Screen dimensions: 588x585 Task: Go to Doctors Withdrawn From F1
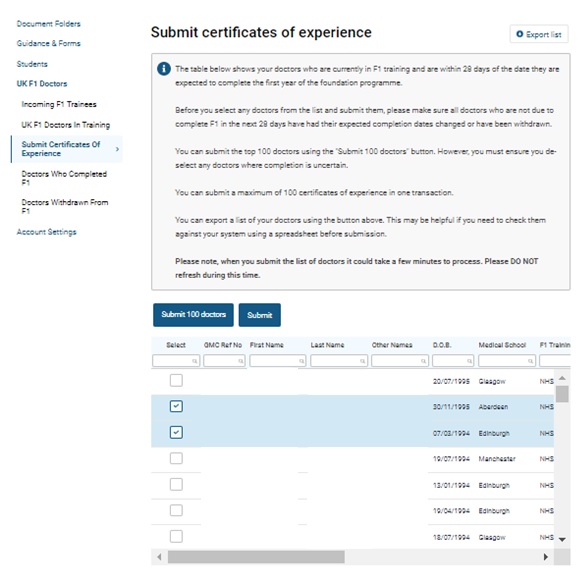click(x=65, y=207)
